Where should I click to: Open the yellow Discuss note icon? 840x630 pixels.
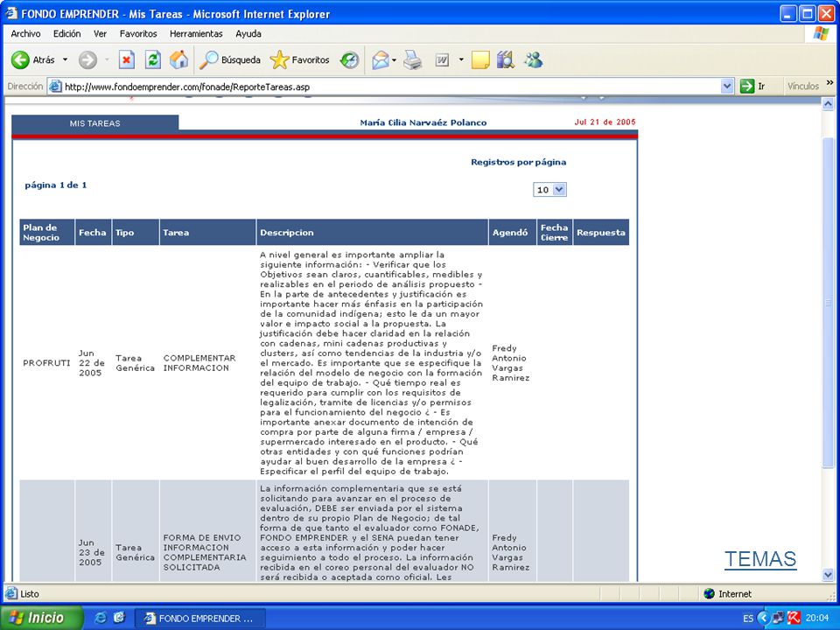point(480,60)
